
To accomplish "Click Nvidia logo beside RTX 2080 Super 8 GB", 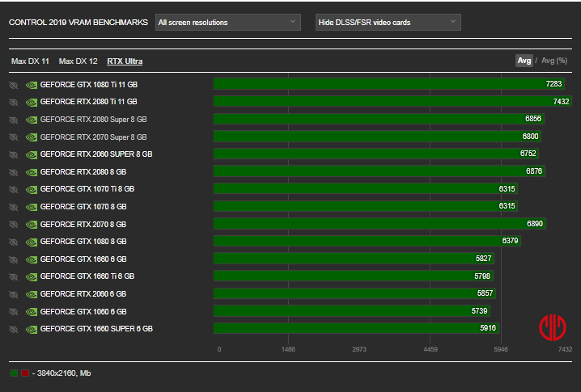I will point(32,120).
